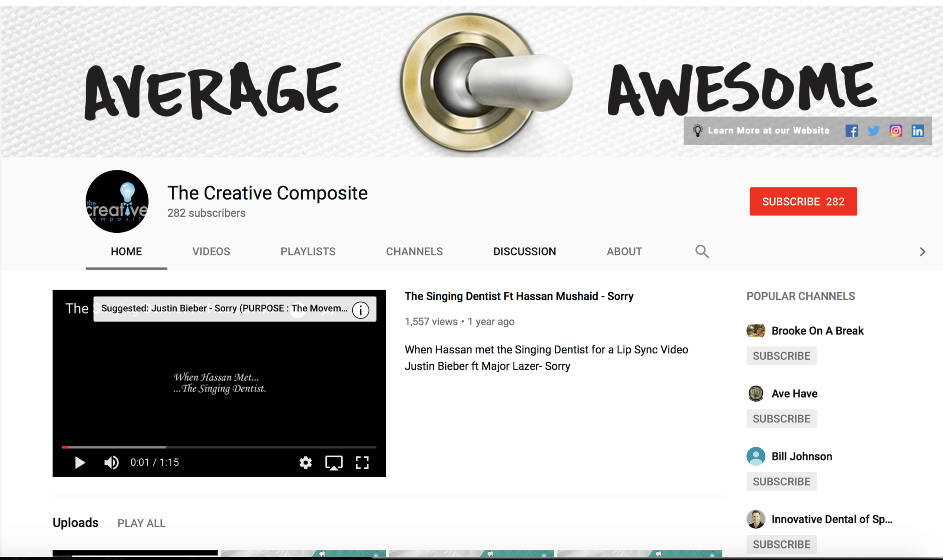Open Brooke On A Break channel
Image resolution: width=943 pixels, height=560 pixels.
click(817, 331)
